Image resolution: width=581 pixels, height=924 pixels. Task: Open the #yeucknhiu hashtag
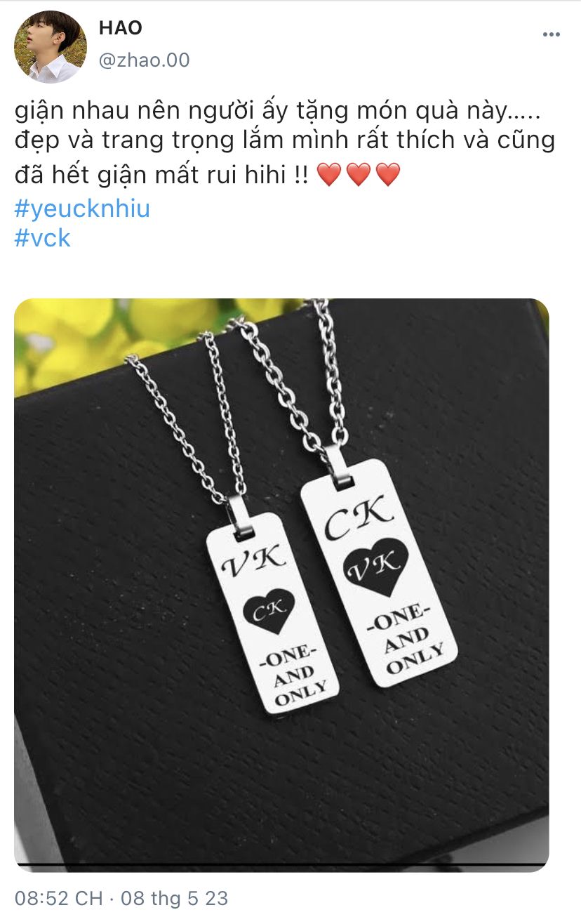pos(82,208)
